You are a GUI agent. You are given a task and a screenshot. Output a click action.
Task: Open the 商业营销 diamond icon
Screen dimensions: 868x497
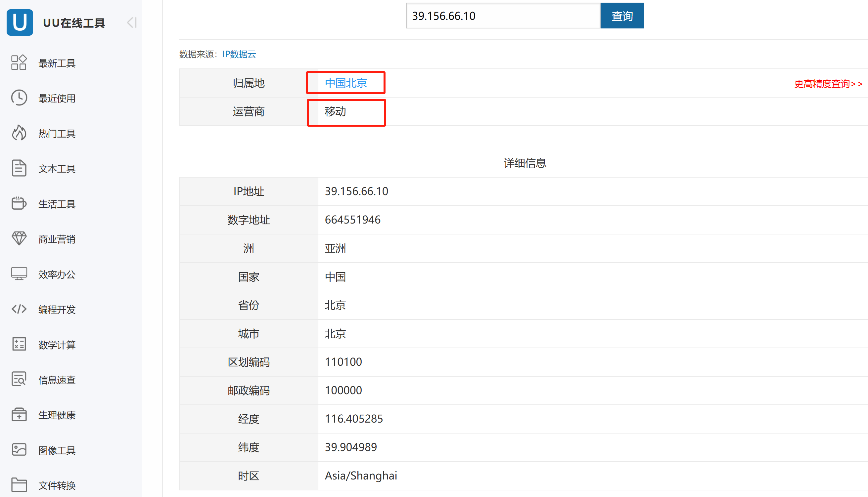tap(19, 239)
